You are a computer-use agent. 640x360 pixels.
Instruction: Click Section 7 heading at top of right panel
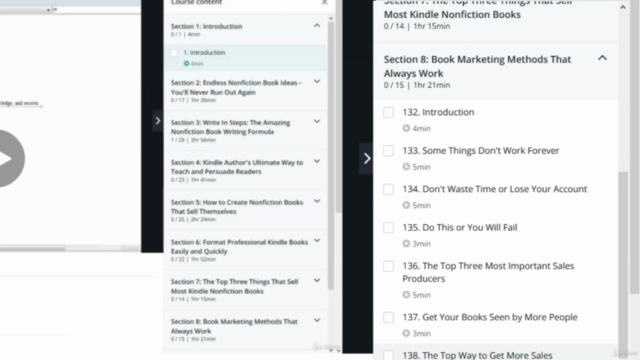(x=478, y=9)
